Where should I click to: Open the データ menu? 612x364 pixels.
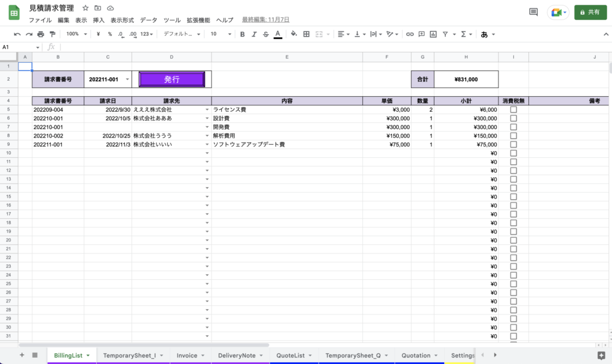(148, 20)
